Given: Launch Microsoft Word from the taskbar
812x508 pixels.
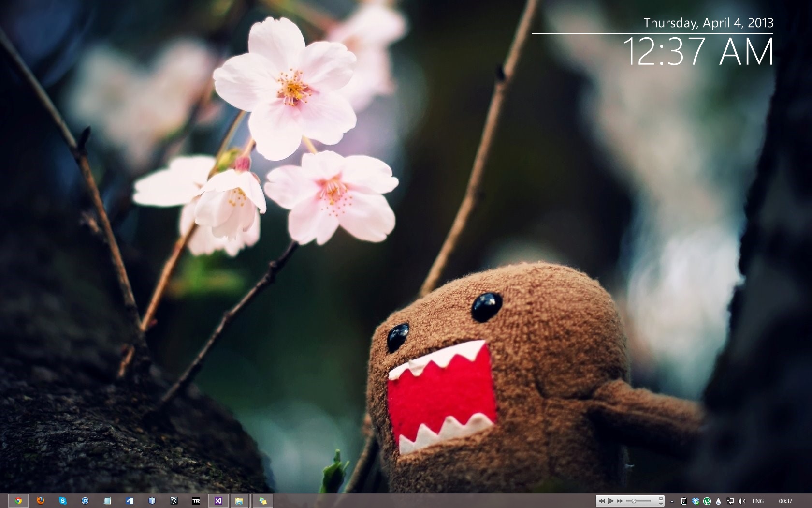Looking at the screenshot, I should tap(130, 501).
